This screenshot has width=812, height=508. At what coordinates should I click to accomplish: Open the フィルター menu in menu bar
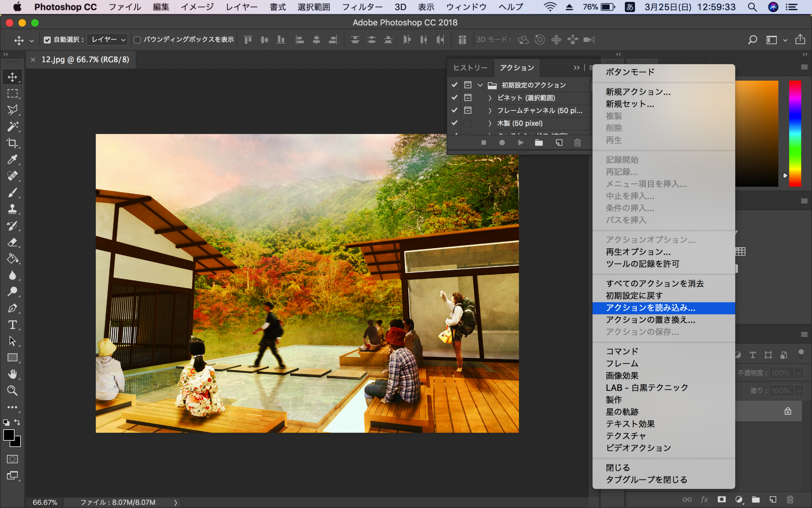[362, 7]
